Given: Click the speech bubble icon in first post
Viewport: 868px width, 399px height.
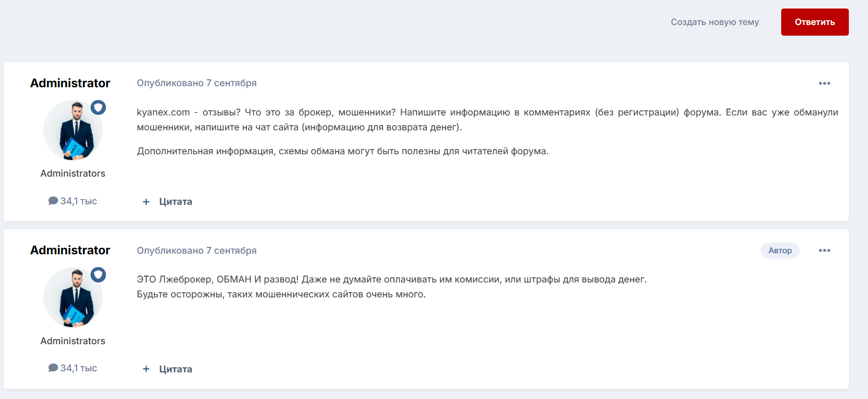Looking at the screenshot, I should [53, 201].
